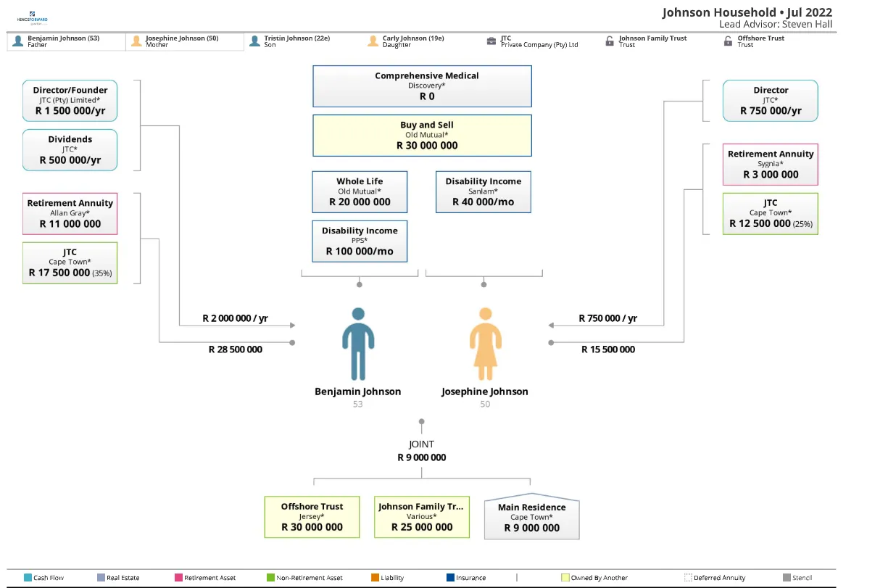Click Benjamin's R 2 000 000 / yr income total
Image resolution: width=888 pixels, height=588 pixels.
tap(236, 318)
